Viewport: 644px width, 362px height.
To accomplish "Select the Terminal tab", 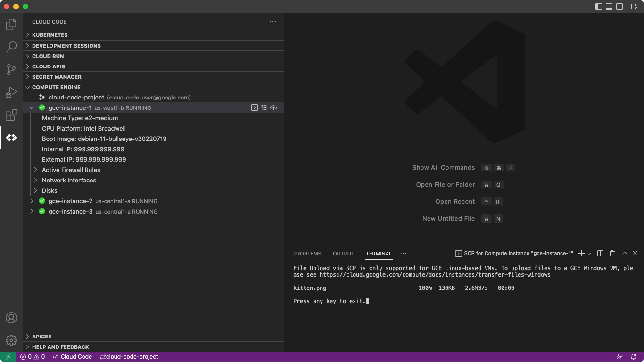I will point(379,254).
